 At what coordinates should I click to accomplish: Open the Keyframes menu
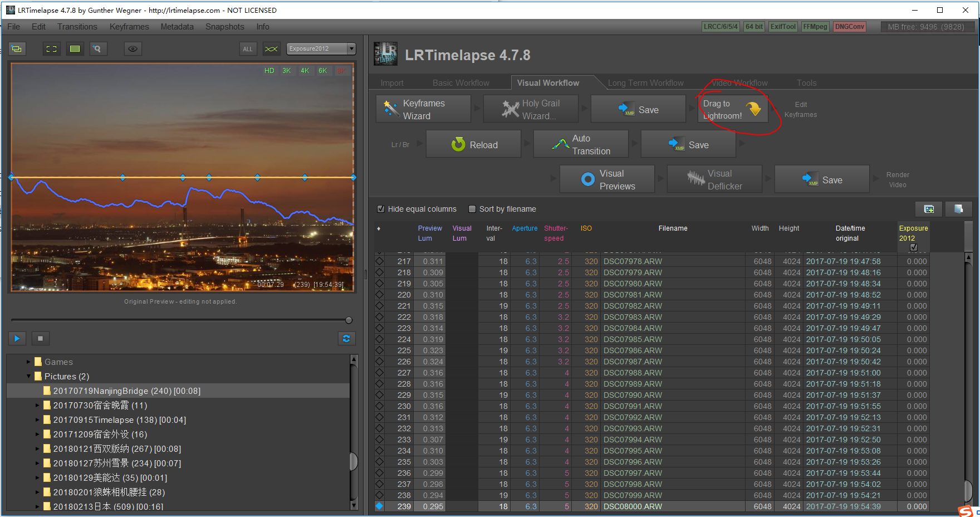129,27
